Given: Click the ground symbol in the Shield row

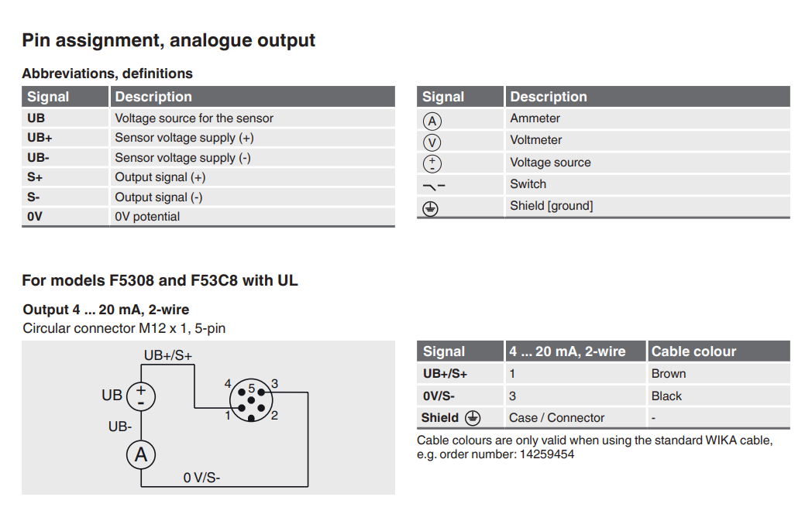Looking at the screenshot, I should pyautogui.click(x=473, y=418).
